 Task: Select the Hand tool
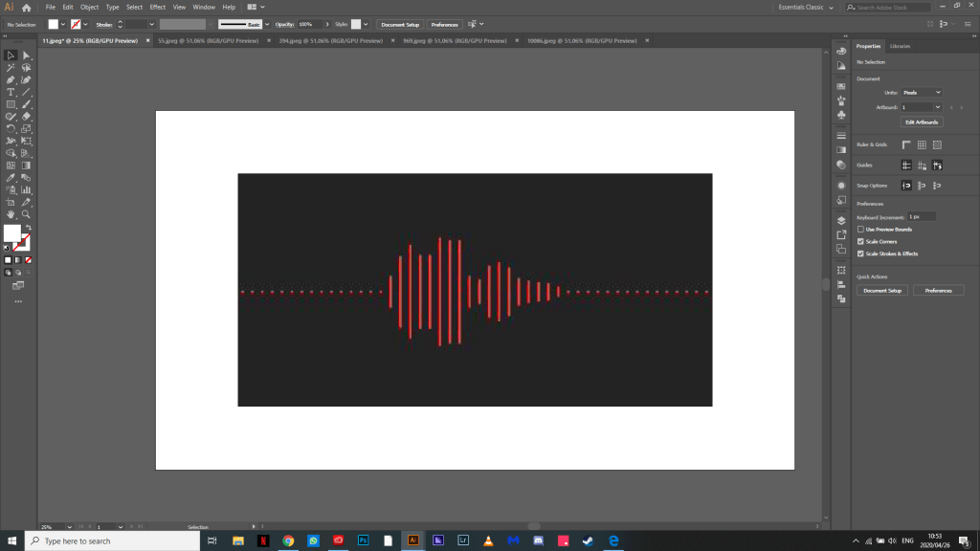11,214
